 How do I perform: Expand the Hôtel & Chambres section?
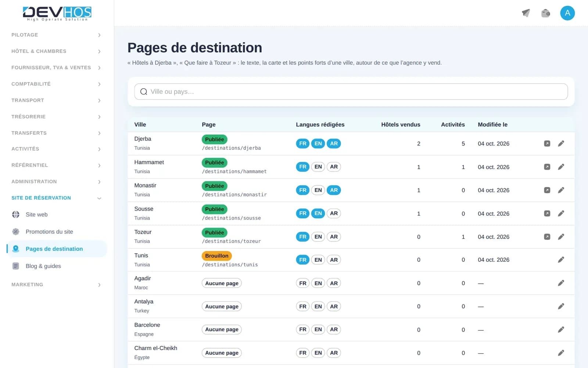tap(56, 51)
